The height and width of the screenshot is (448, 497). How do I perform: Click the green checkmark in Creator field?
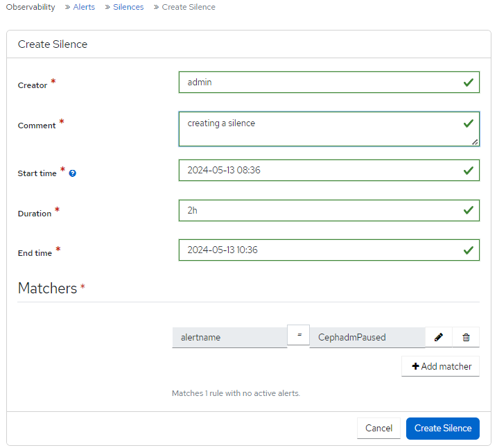[x=469, y=83]
